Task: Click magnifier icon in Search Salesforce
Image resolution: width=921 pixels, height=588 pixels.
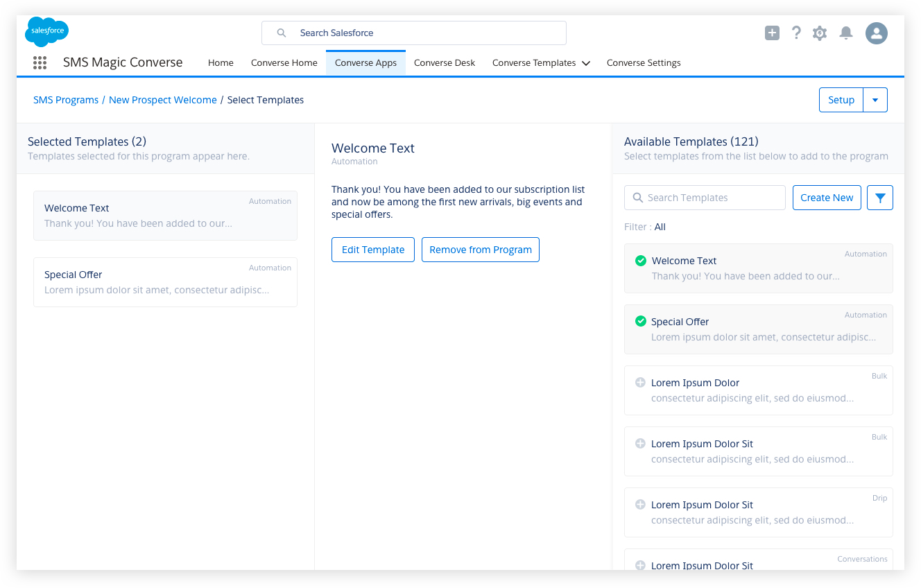Action: (x=282, y=33)
